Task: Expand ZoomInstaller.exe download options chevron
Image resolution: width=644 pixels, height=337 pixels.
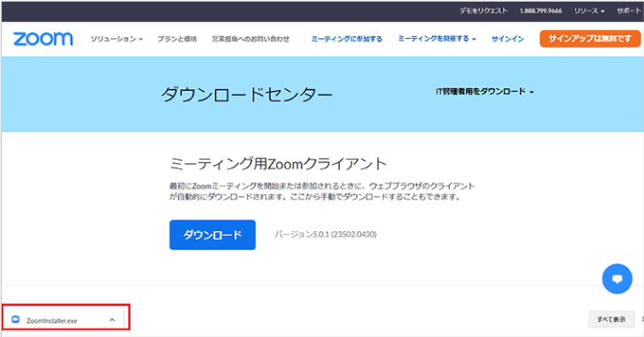Action: [x=112, y=319]
